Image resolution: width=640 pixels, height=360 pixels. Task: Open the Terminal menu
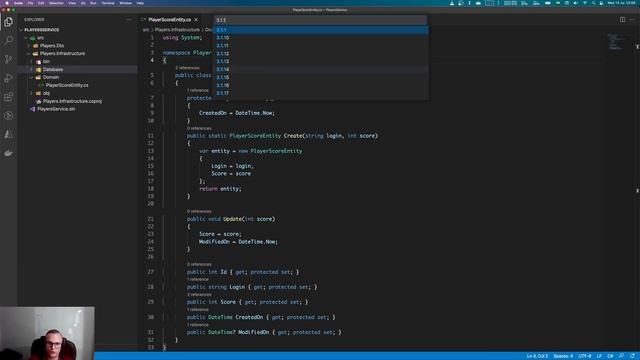(108, 3)
